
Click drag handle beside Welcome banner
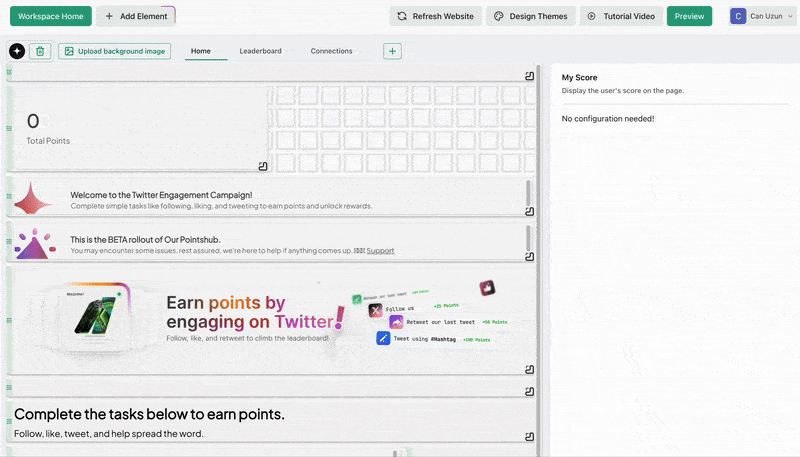(x=9, y=196)
